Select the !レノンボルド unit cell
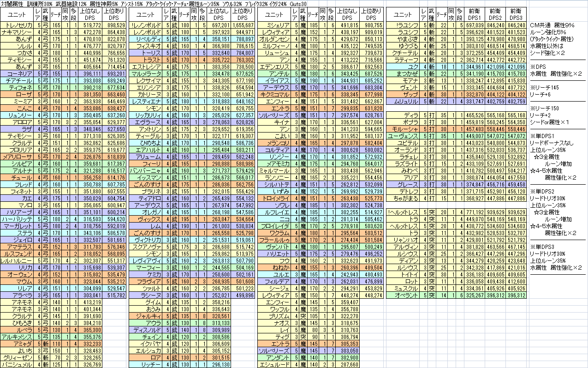 coord(147,24)
